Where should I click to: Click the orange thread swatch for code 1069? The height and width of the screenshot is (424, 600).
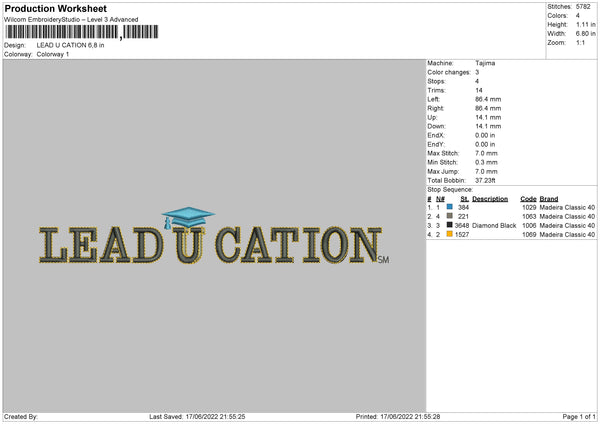click(x=450, y=234)
